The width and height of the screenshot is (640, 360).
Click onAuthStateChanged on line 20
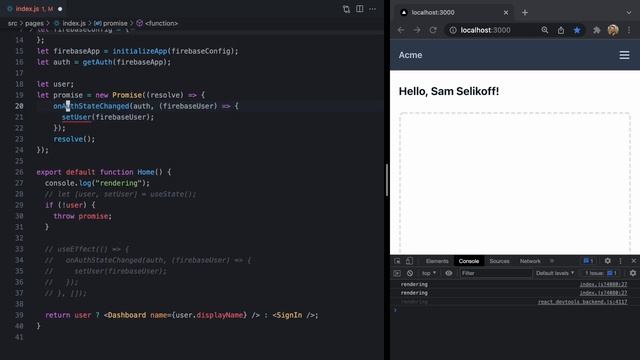click(x=91, y=106)
